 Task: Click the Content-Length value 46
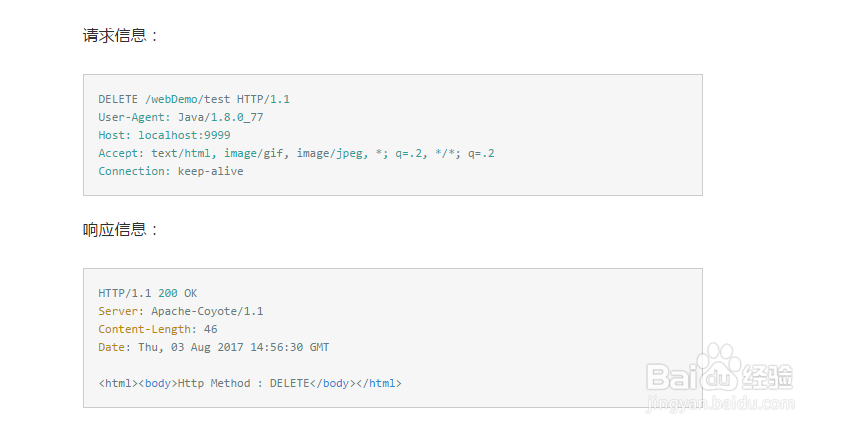pos(211,329)
